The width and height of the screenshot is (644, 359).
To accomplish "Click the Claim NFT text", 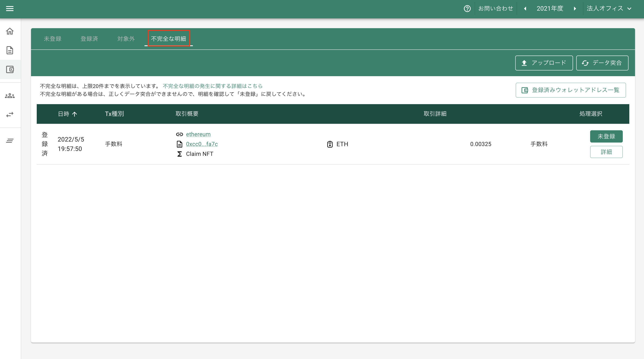I will tap(200, 154).
